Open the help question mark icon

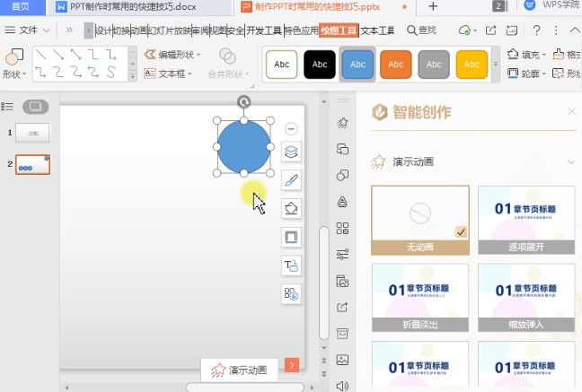click(x=536, y=30)
